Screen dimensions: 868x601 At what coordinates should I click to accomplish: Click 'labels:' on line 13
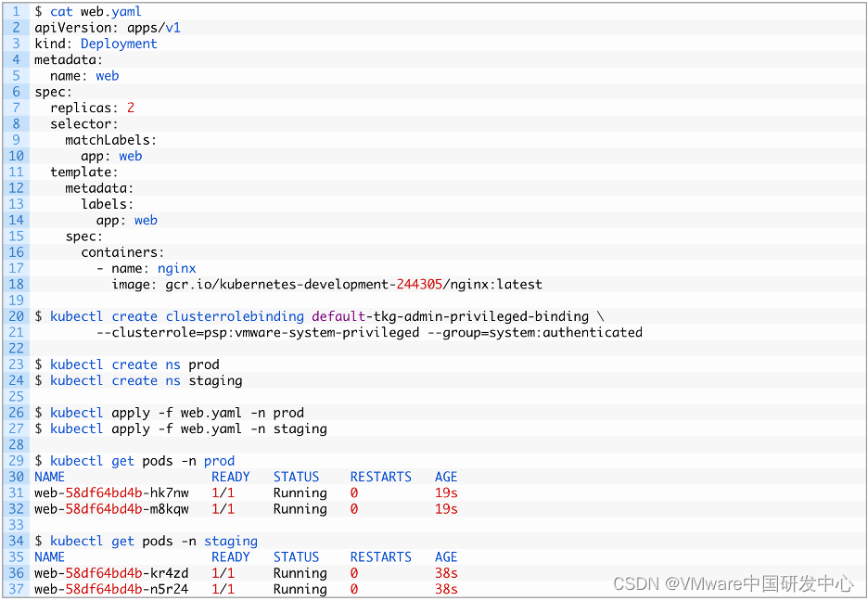[108, 204]
